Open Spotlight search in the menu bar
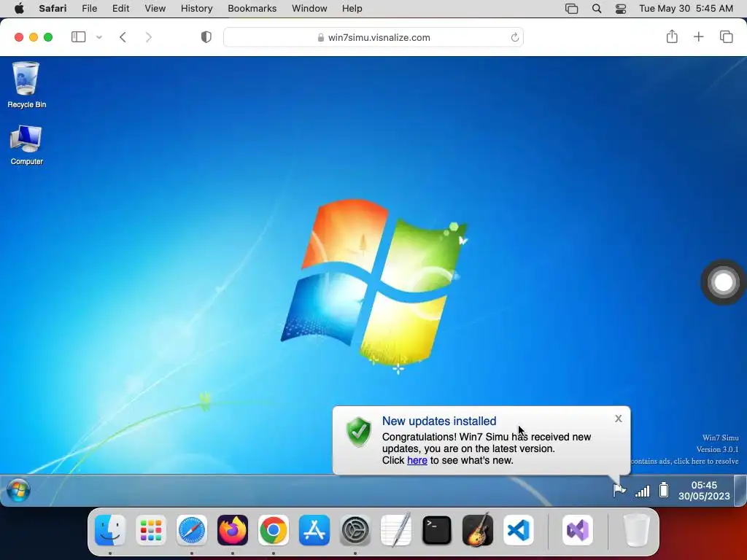 point(597,9)
